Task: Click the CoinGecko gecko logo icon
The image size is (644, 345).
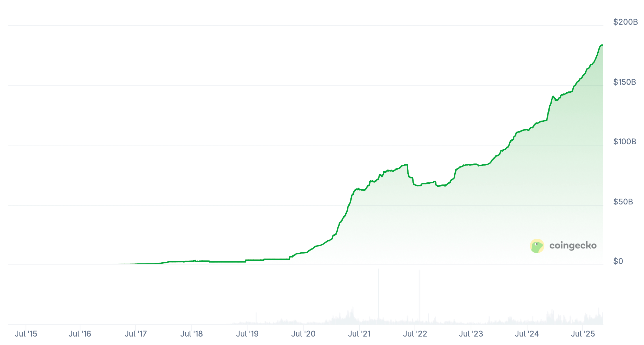Action: (x=537, y=246)
